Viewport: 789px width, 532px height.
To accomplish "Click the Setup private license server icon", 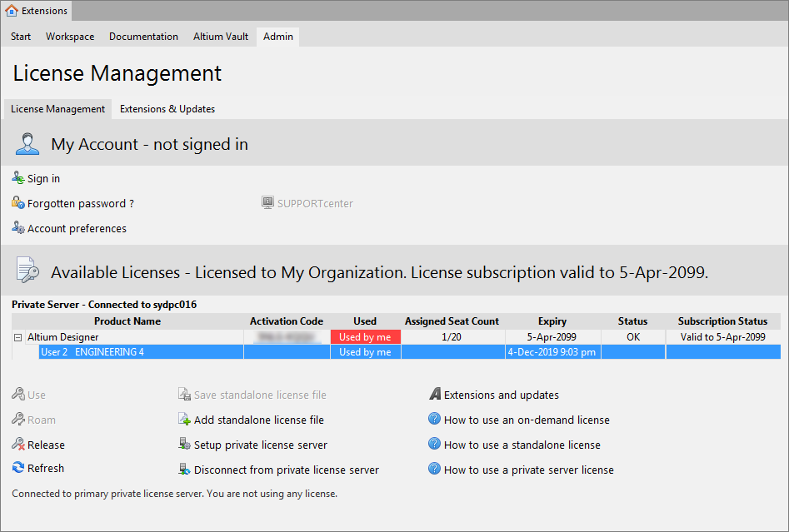I will tap(185, 445).
